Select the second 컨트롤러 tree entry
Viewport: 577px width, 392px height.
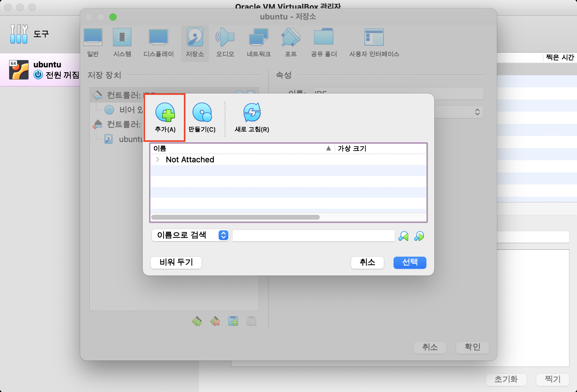point(117,124)
